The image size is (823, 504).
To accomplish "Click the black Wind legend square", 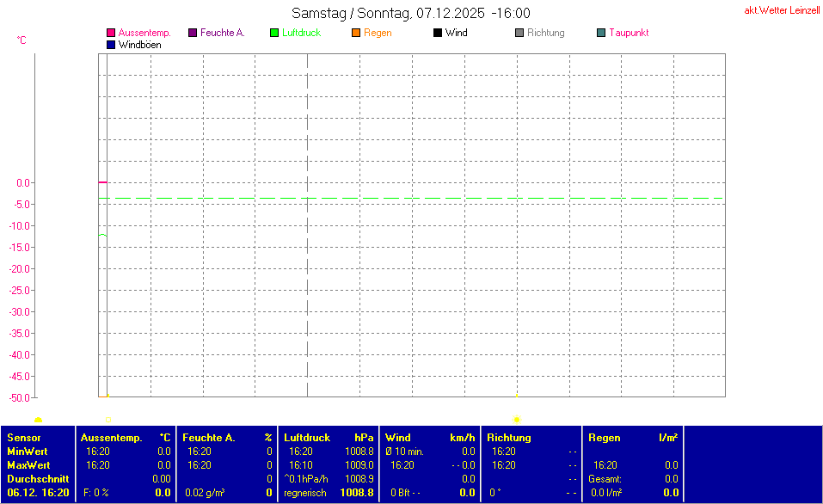I will click(438, 33).
